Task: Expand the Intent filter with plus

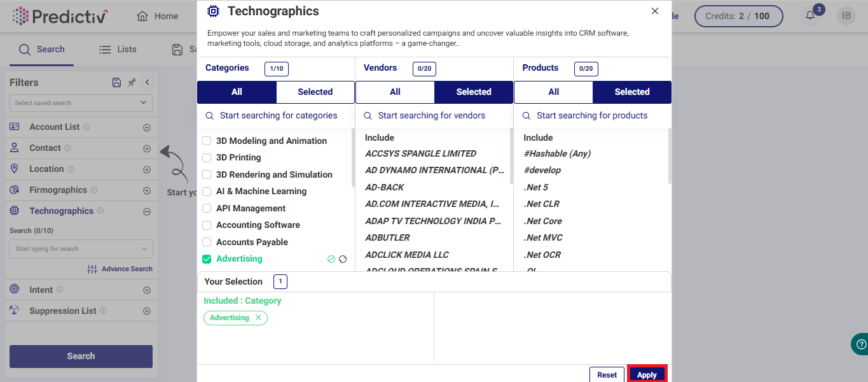Action: (147, 290)
